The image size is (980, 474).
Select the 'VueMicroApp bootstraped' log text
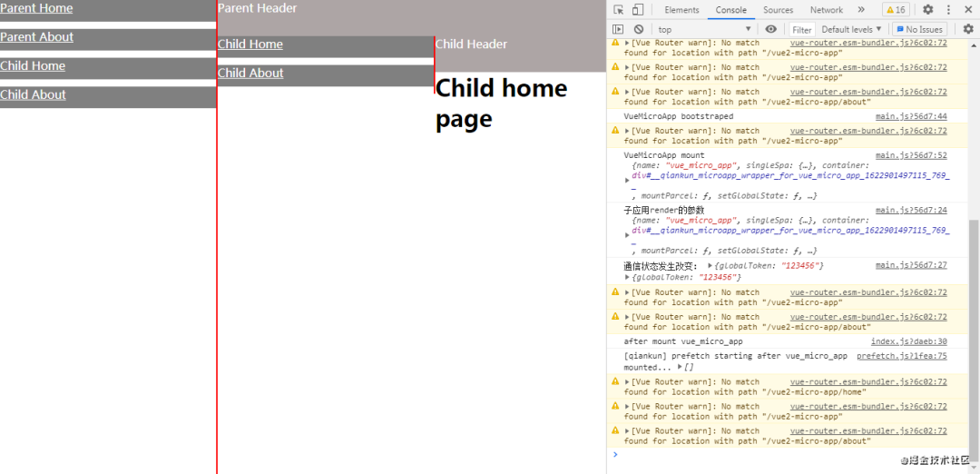tap(679, 116)
